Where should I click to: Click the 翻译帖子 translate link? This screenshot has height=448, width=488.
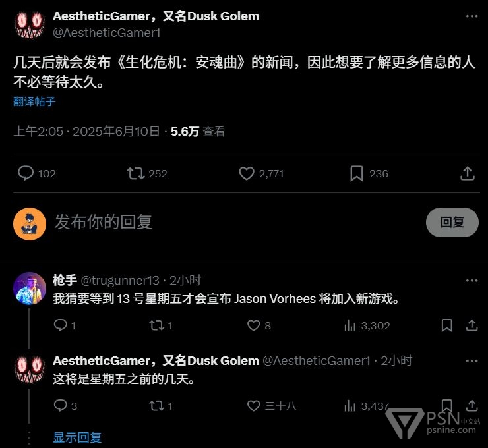pos(34,101)
